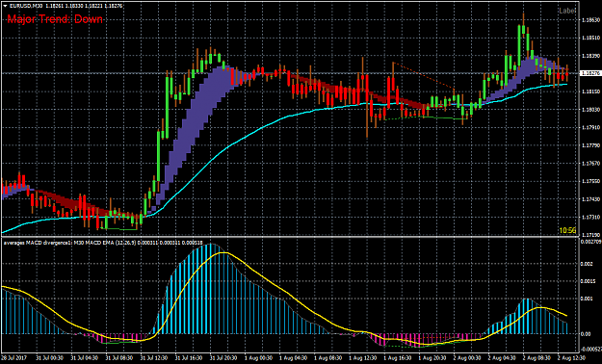
Task: Click the '1 Aug 00:30' time axis label
Action: [x=258, y=357]
